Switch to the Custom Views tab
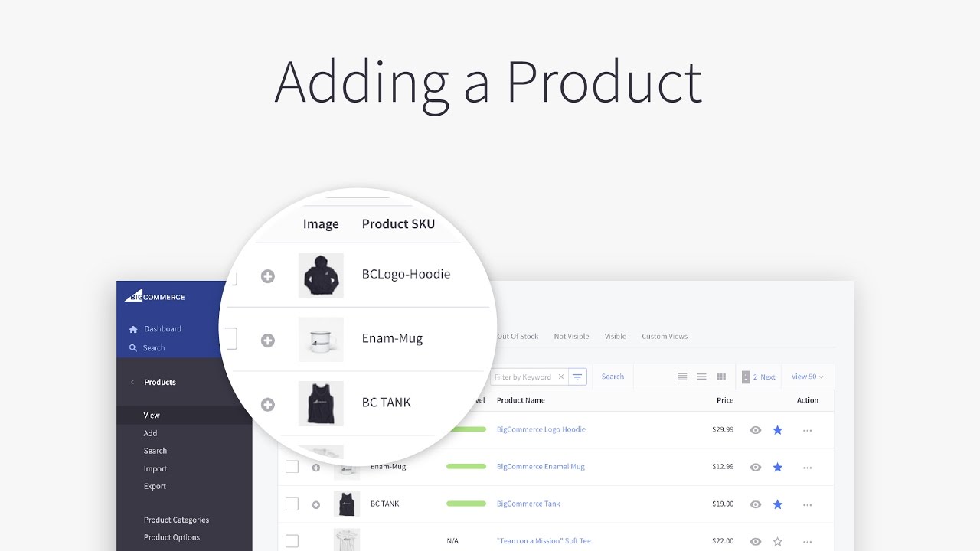 click(665, 337)
